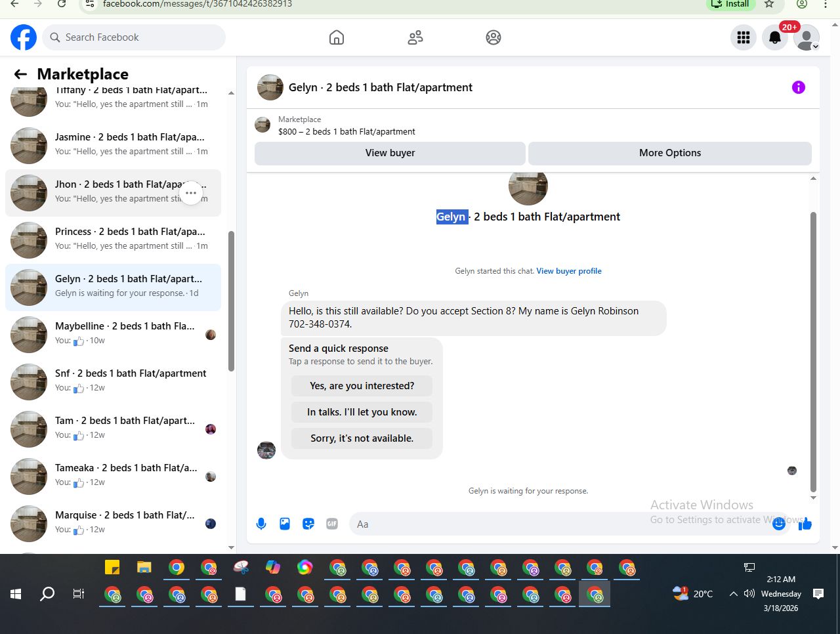This screenshot has height=634, width=840.
Task: Open the GIF picker
Action: pos(332,524)
